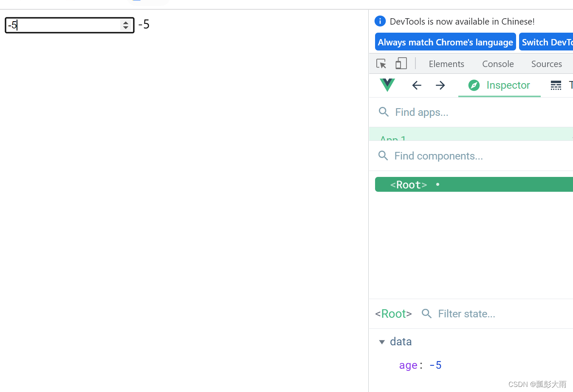Click the Find components search field
The height and width of the screenshot is (392, 573).
[x=438, y=156]
